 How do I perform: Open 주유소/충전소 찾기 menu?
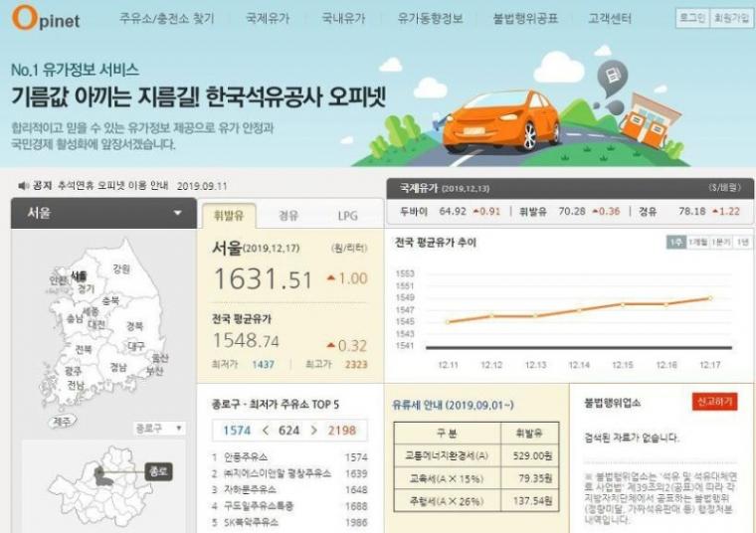click(x=166, y=18)
